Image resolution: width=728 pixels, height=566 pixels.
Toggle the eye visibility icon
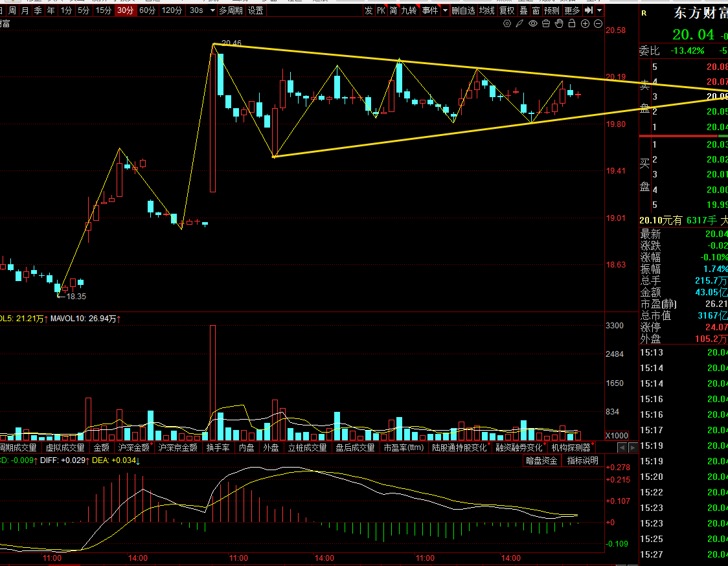pyautogui.click(x=533, y=23)
